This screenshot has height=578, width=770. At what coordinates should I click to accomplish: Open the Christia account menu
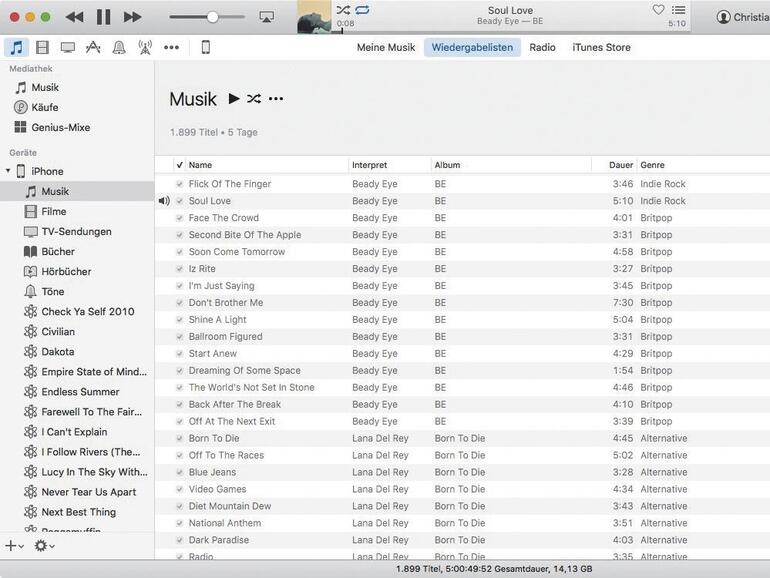click(x=742, y=17)
